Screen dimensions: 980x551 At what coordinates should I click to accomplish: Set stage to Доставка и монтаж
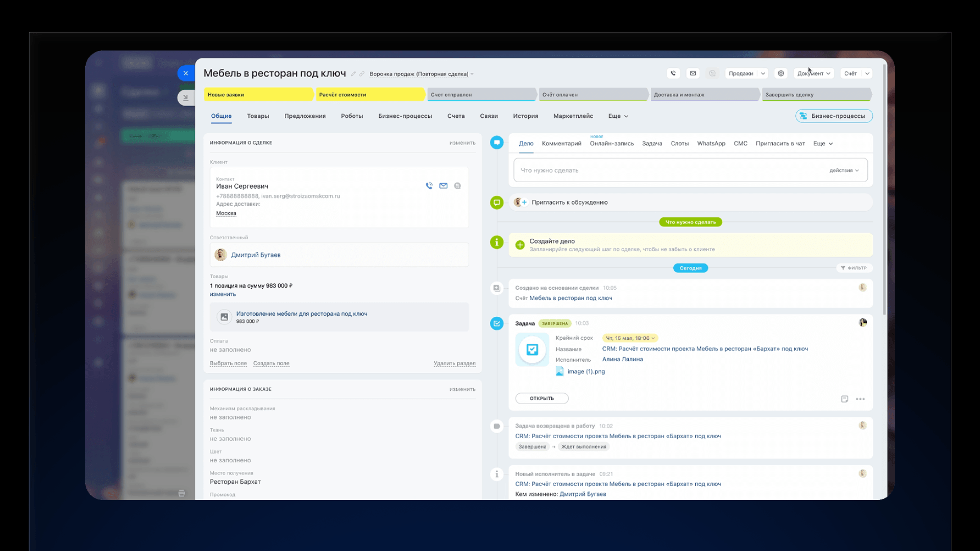pos(705,94)
